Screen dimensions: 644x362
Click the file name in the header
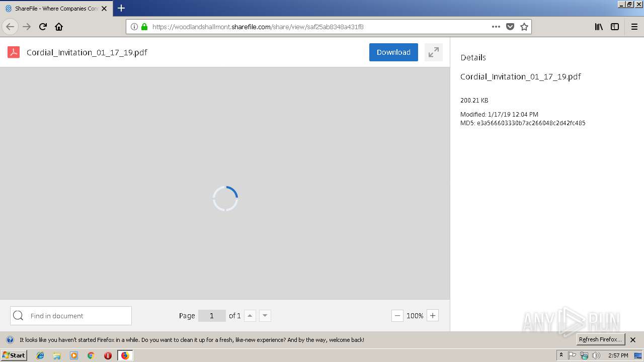(87, 52)
